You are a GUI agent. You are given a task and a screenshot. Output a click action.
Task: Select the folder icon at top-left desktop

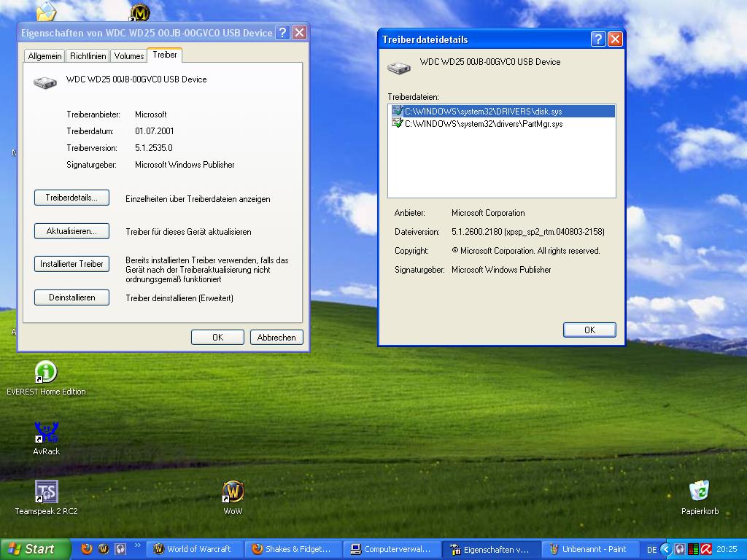pos(46,12)
